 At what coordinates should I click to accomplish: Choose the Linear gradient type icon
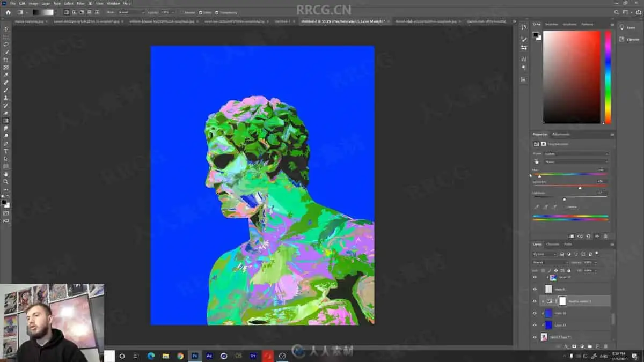click(67, 12)
